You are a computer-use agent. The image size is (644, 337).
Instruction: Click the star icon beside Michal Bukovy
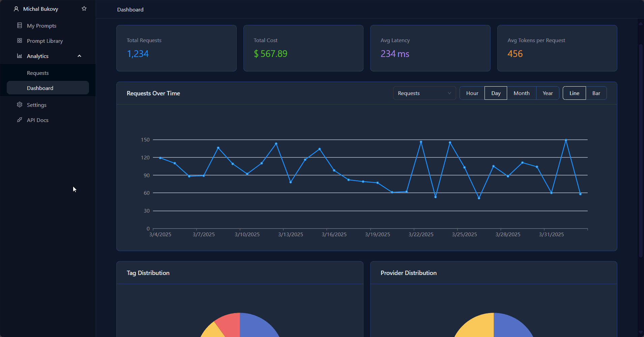[84, 9]
